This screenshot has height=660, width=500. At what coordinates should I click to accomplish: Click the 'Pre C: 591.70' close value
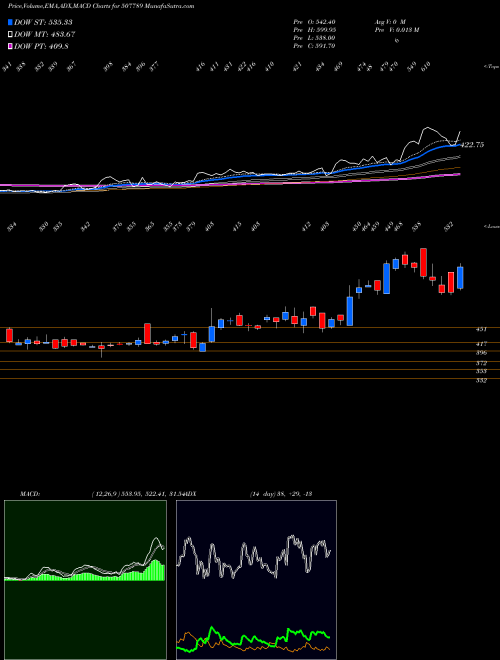(314, 46)
